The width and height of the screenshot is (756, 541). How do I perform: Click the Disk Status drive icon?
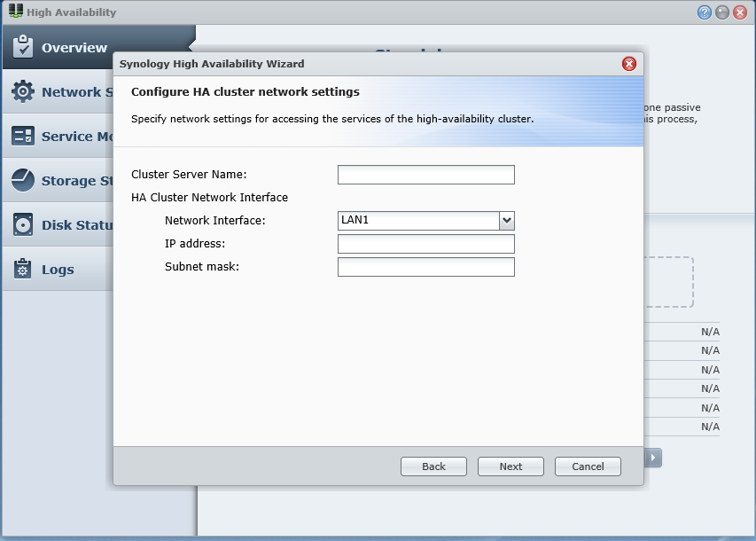[23, 224]
